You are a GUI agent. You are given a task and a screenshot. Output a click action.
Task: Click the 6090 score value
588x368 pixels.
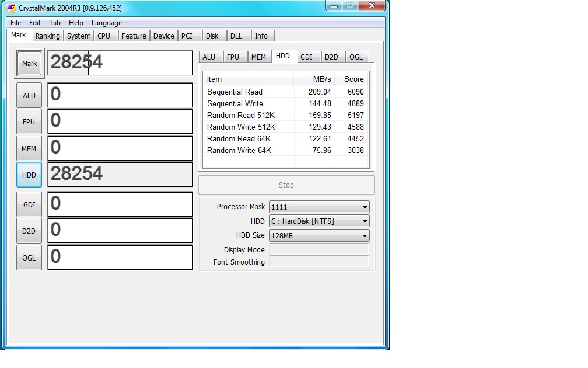[355, 92]
